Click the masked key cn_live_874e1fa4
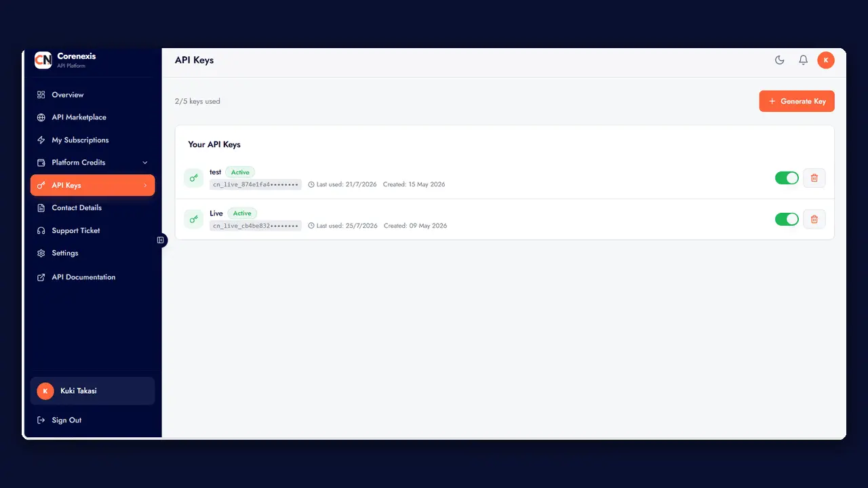This screenshot has width=868, height=488. (256, 184)
